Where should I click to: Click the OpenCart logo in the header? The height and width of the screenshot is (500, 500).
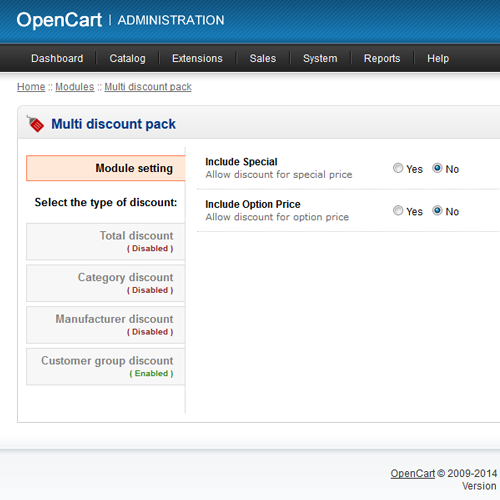click(x=59, y=20)
